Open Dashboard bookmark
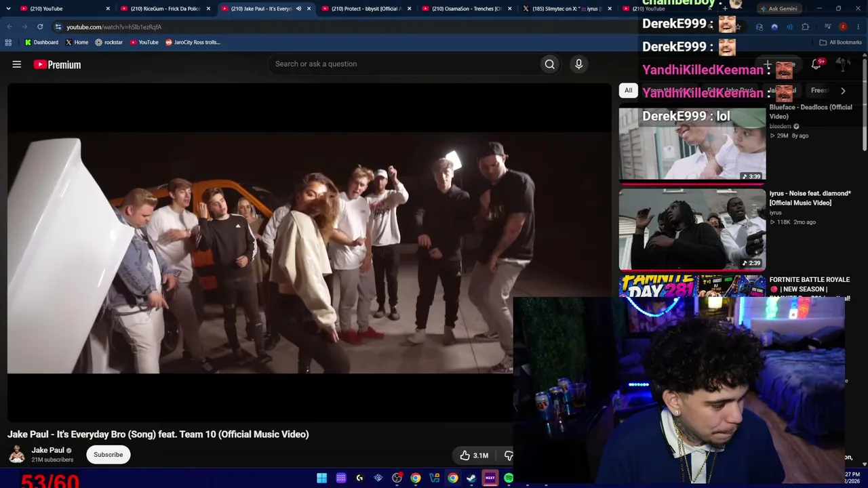 coord(41,42)
